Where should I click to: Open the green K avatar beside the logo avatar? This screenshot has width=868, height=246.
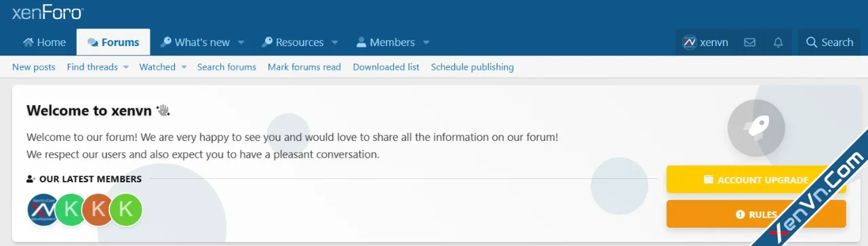click(71, 209)
